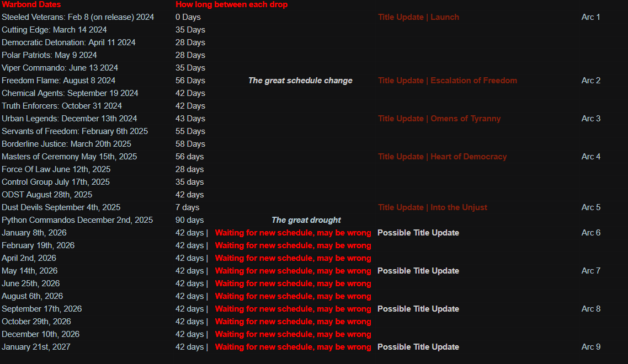
Task: Click 'Dust Devils September 4th, 2025'
Action: (x=61, y=207)
